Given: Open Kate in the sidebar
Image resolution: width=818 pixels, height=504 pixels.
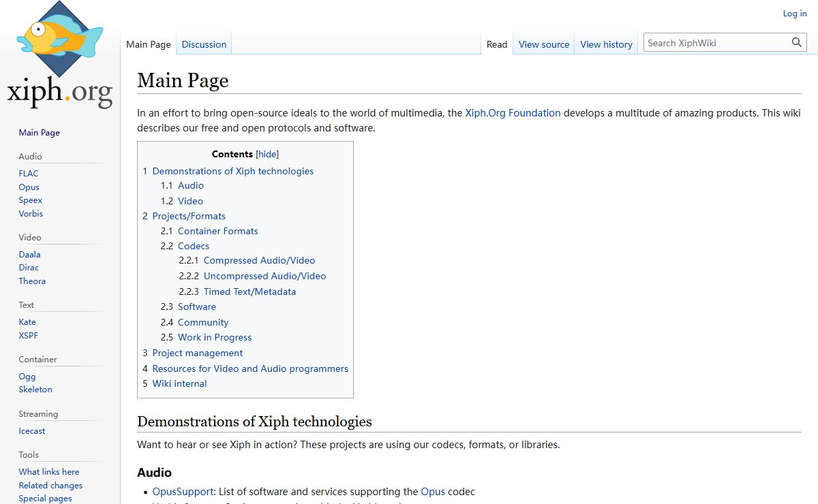Looking at the screenshot, I should (x=27, y=321).
